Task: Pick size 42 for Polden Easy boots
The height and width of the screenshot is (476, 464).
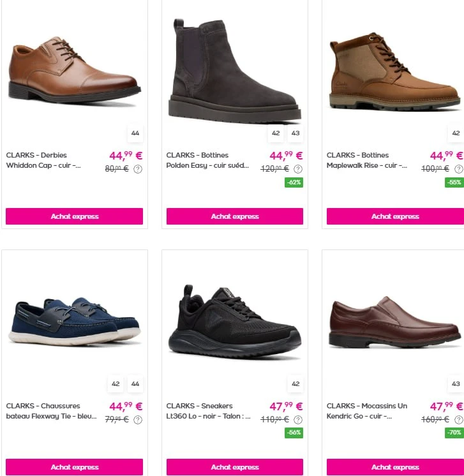Action: [x=276, y=133]
